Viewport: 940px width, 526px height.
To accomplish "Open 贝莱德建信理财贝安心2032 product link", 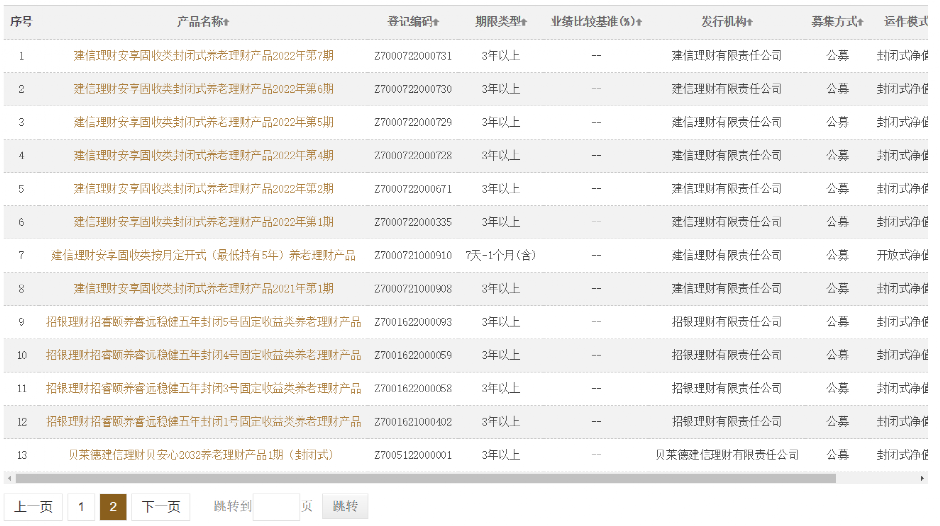I will tap(201, 455).
